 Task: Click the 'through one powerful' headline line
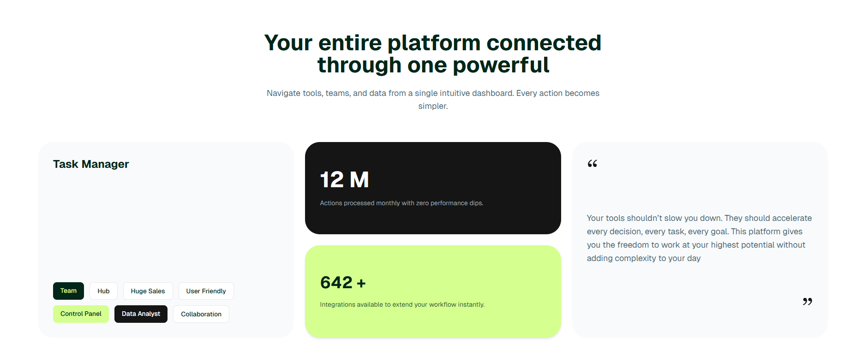433,65
